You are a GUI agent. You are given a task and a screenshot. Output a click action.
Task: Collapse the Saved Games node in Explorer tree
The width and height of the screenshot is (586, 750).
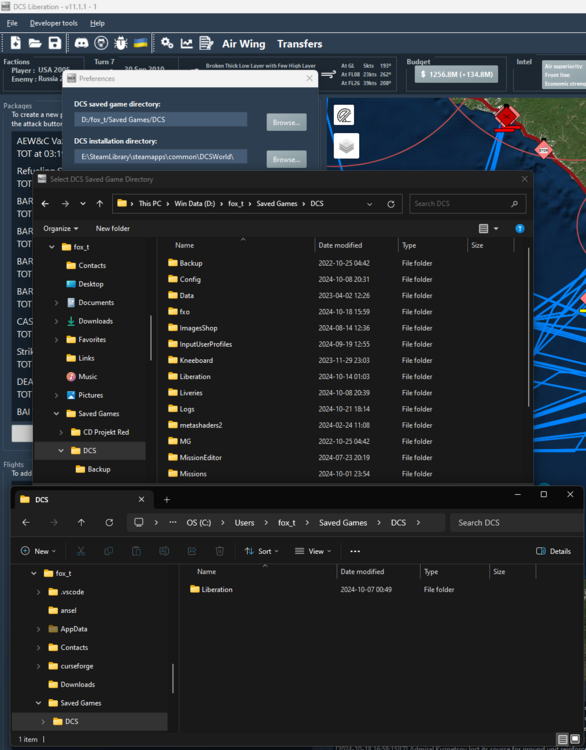[x=38, y=703]
